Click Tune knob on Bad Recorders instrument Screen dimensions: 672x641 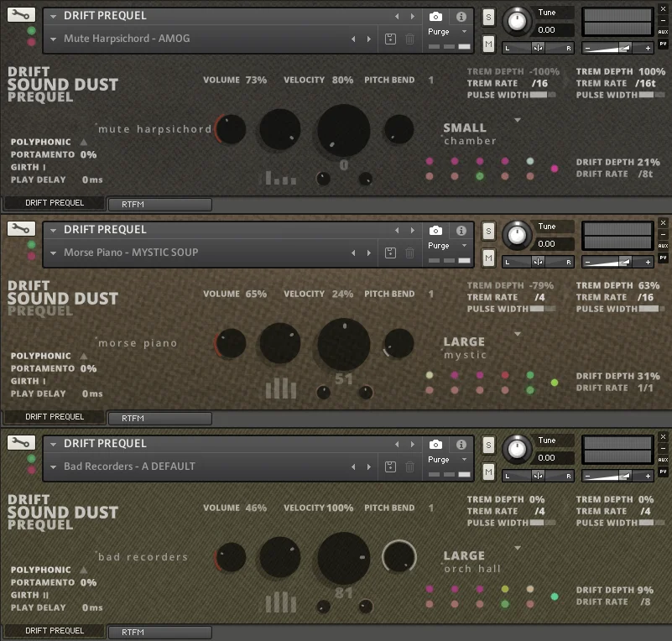(x=517, y=449)
